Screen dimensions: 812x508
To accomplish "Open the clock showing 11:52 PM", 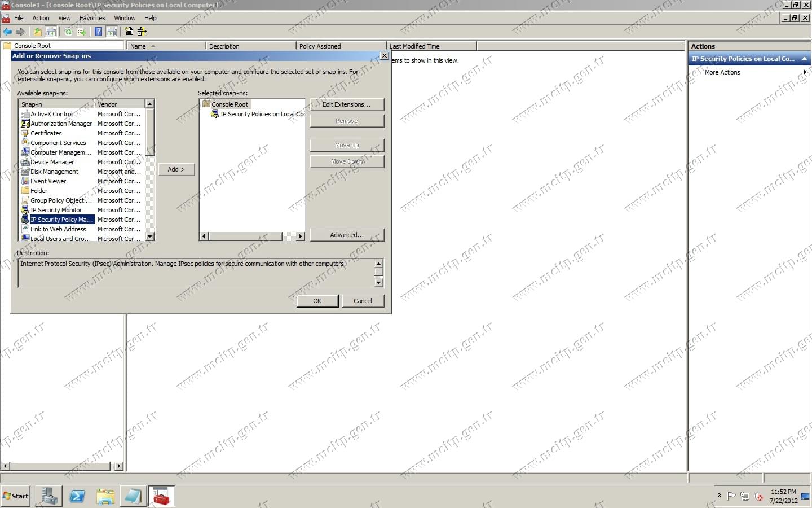I will tap(783, 496).
